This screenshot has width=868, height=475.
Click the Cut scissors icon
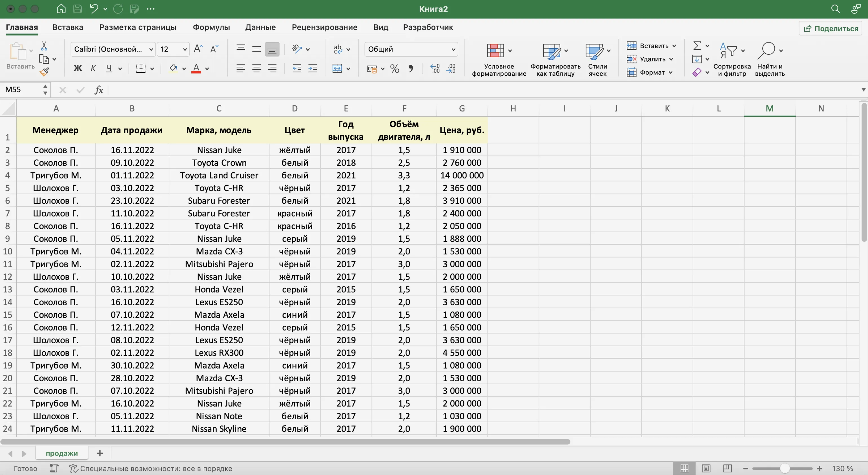[x=44, y=46]
